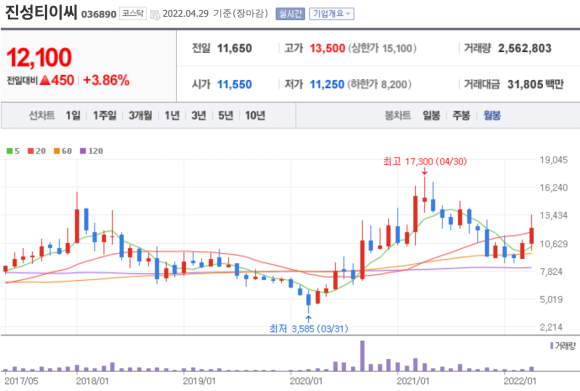580x391 pixels.
Task: Click the green 5 moving-average legend swatch
Action: (x=10, y=151)
